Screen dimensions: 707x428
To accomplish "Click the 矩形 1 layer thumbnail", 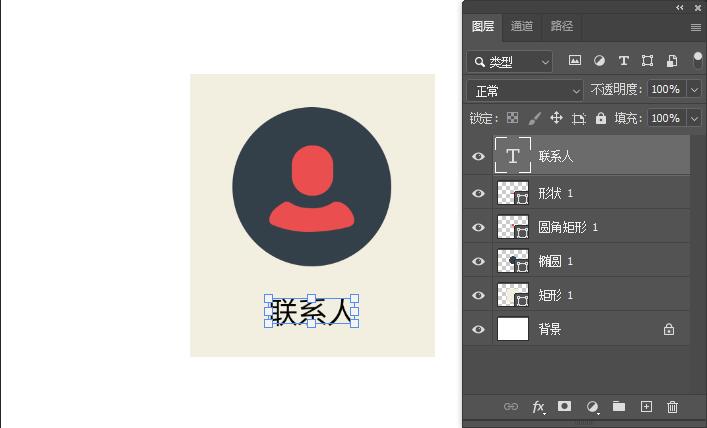I will click(513, 295).
